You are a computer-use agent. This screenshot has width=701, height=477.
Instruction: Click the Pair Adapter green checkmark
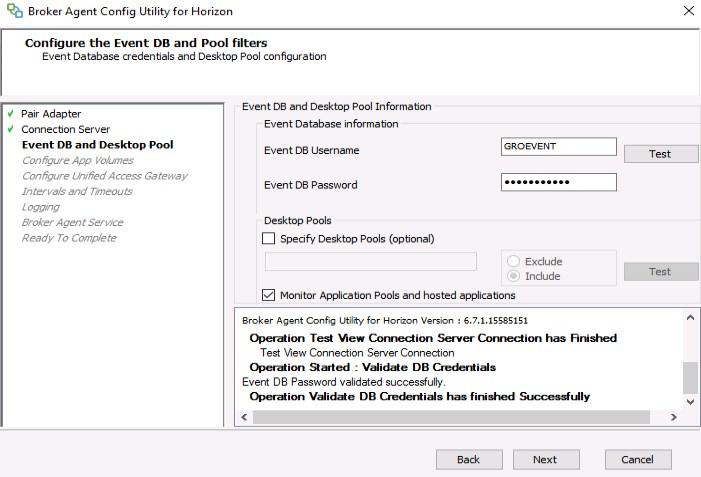click(x=11, y=114)
